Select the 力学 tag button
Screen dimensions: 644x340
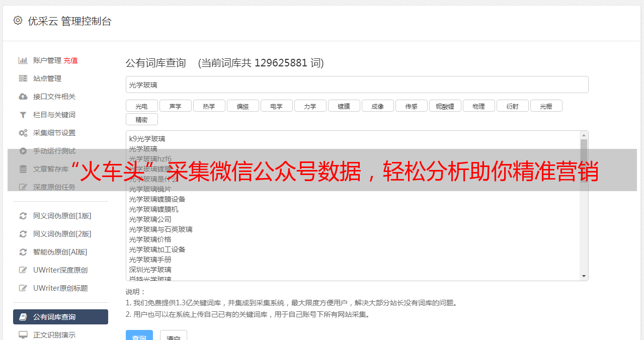pyautogui.click(x=310, y=106)
